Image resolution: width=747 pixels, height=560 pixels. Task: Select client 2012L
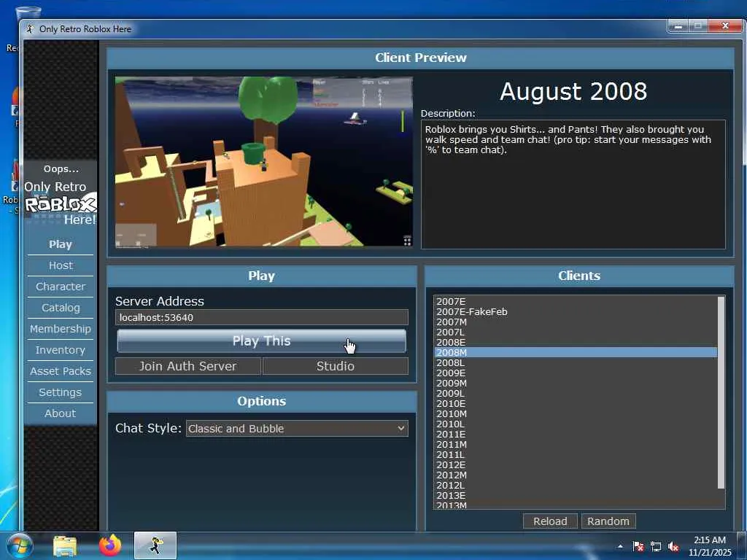pos(576,486)
